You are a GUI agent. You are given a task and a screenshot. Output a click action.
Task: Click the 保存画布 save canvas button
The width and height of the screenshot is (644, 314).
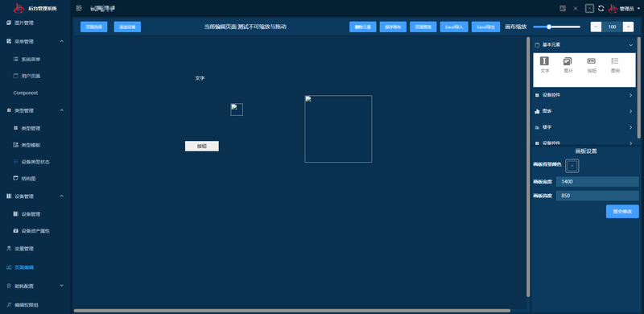pyautogui.click(x=393, y=27)
